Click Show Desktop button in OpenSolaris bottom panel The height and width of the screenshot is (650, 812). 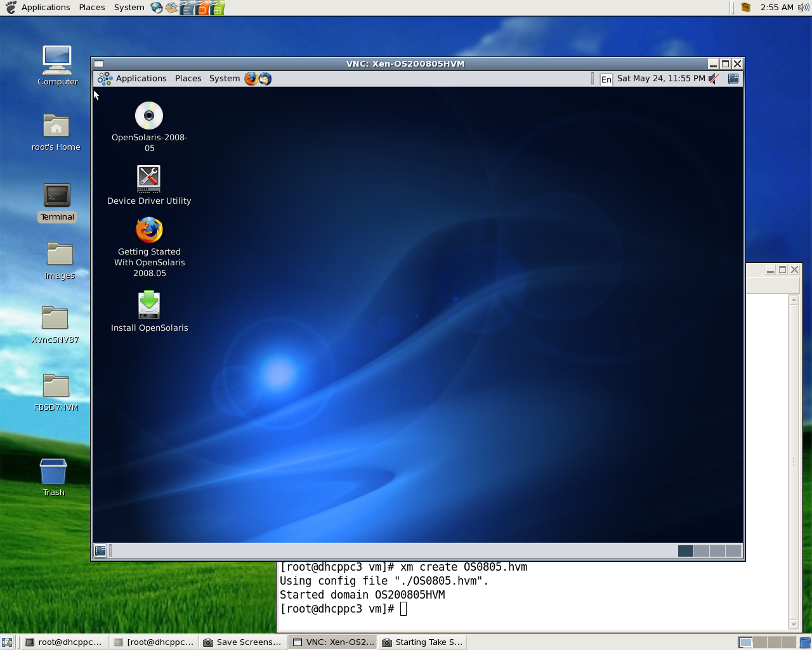tap(100, 550)
